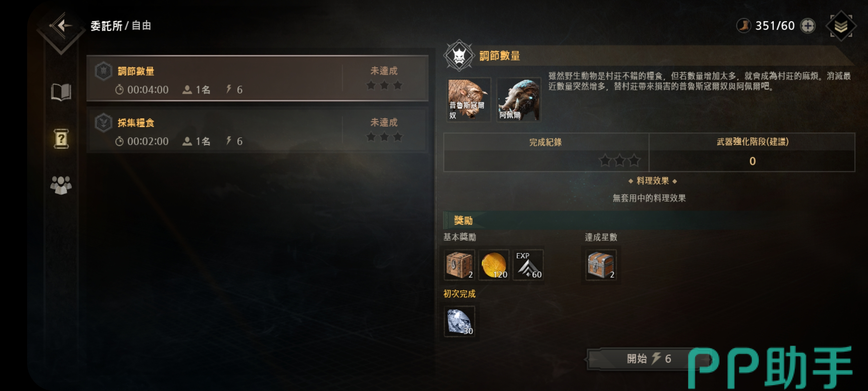Image resolution: width=868 pixels, height=391 pixels.
Task: Click the 委託所 / 自由 title
Action: pos(120,26)
